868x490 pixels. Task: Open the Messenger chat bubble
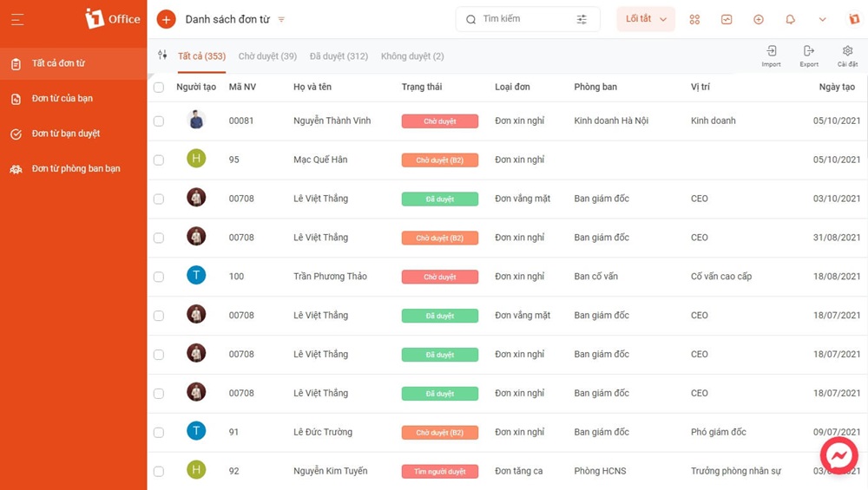[x=838, y=455]
